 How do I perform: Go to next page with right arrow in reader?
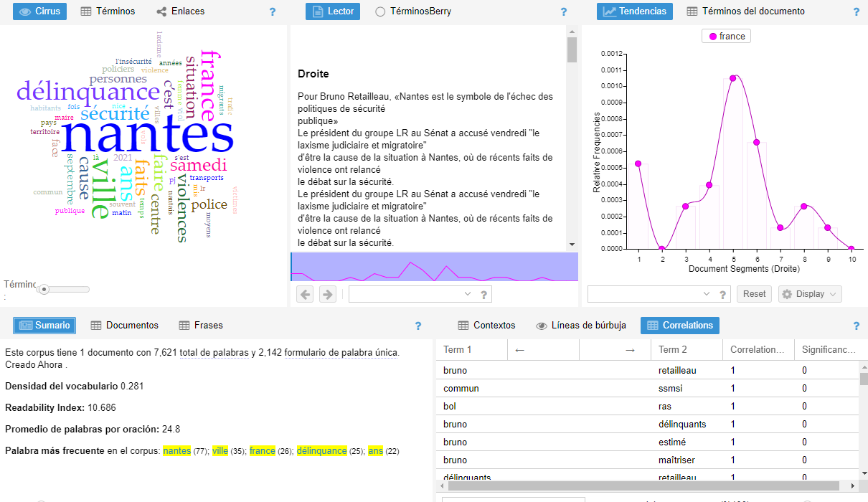[327, 294]
